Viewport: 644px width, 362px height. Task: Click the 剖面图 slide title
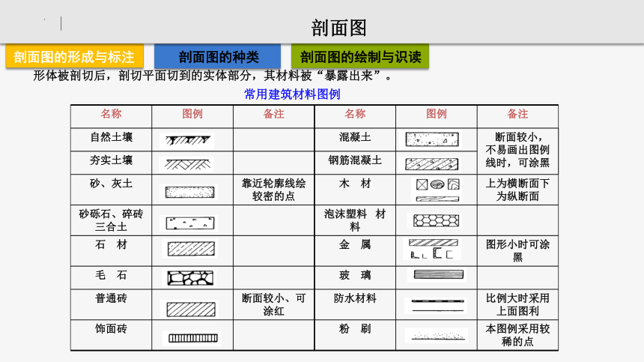click(338, 28)
